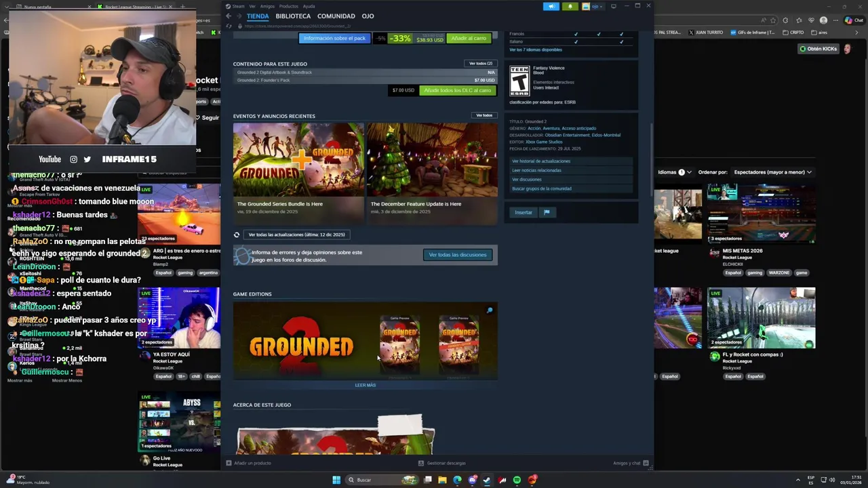Open Steam notifications bell

click(570, 6)
